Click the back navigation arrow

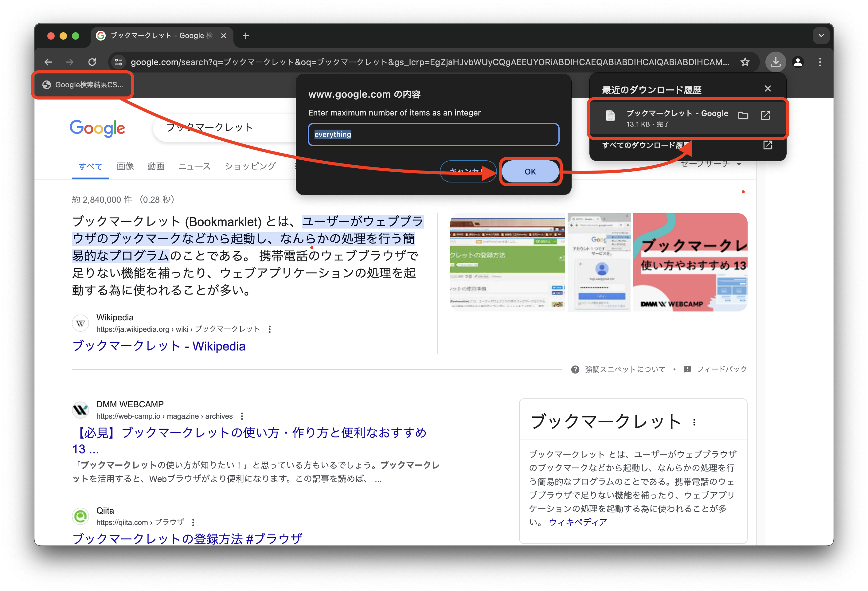[48, 62]
